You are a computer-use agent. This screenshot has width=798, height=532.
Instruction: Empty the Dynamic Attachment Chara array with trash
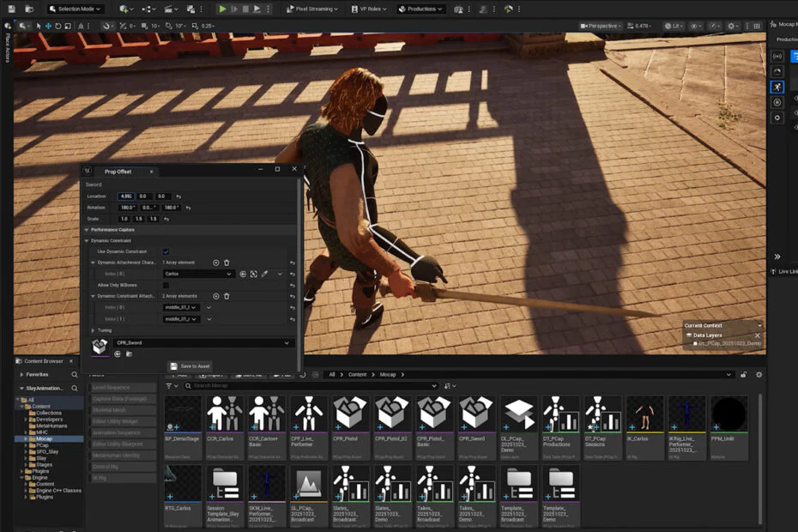tap(227, 263)
